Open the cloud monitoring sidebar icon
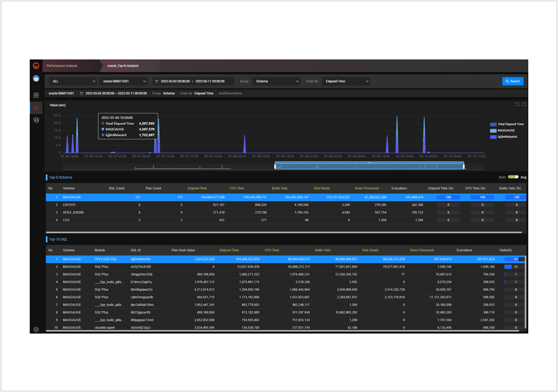This screenshot has width=558, height=392. coord(36,79)
